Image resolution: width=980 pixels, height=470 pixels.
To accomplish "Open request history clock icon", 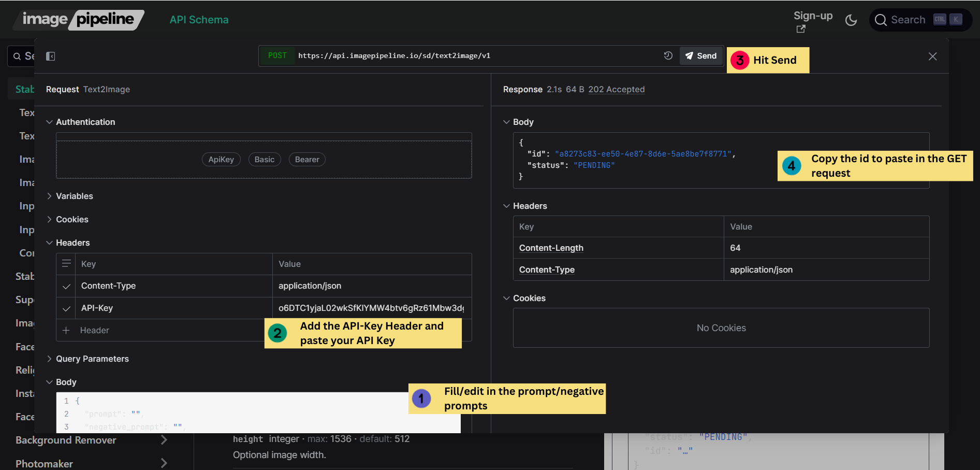I will pos(668,55).
